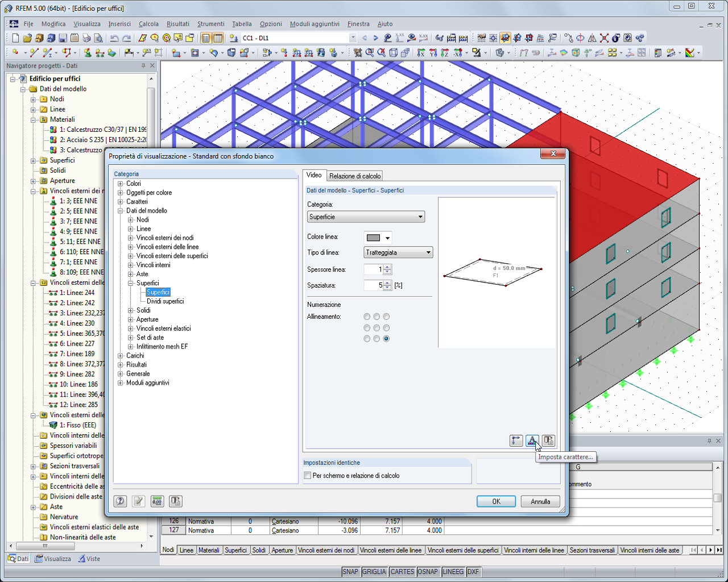Image resolution: width=728 pixels, height=582 pixels.
Task: Toggle the SNAP status bar button
Action: click(x=350, y=572)
